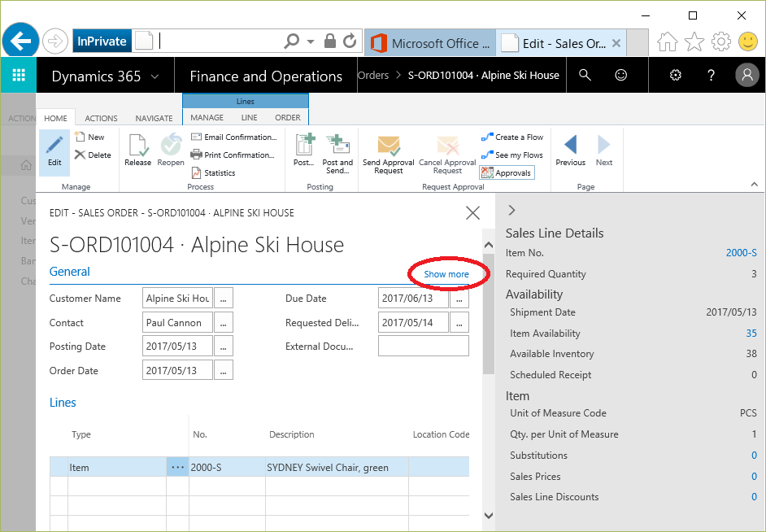The image size is (766, 532).
Task: Click the address bar padlock security icon
Action: pos(330,41)
